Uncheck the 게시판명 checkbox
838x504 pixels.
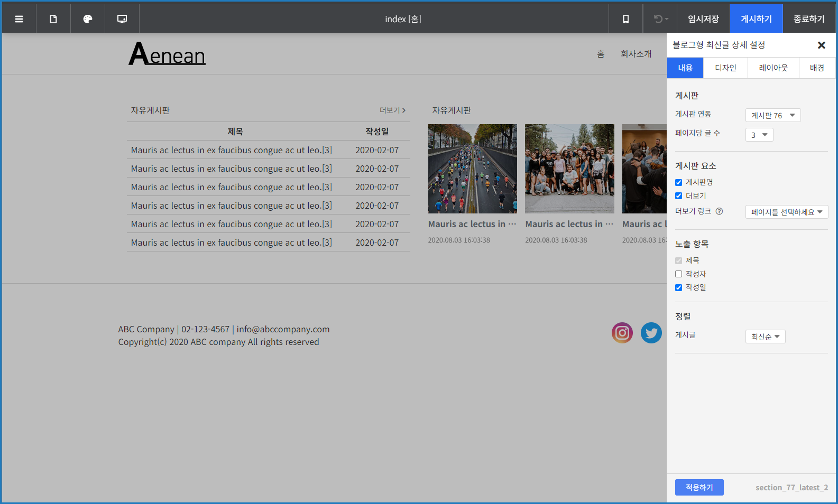click(x=679, y=182)
